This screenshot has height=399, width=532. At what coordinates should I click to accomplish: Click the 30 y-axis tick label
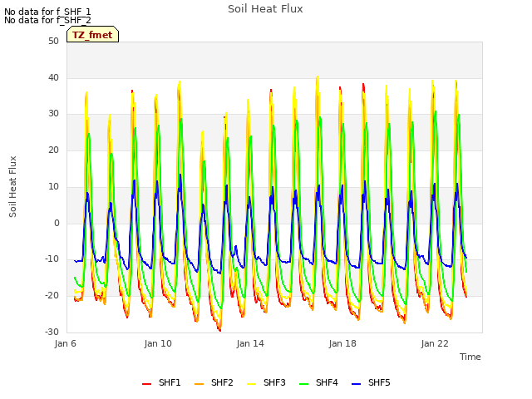click(53, 114)
